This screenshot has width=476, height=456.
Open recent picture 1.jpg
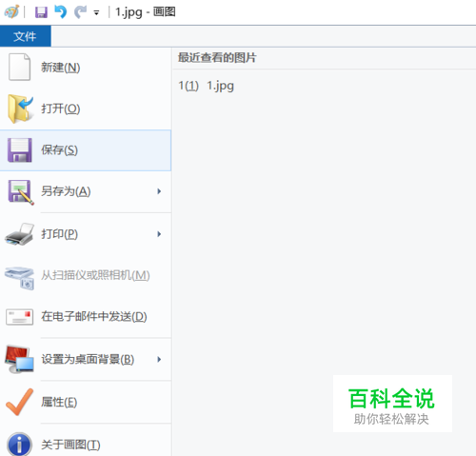(x=207, y=86)
